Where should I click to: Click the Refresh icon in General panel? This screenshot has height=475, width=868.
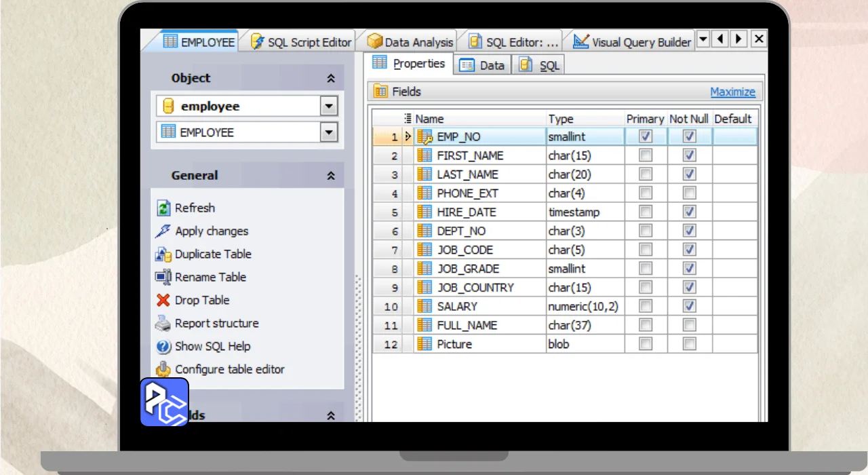(x=163, y=208)
